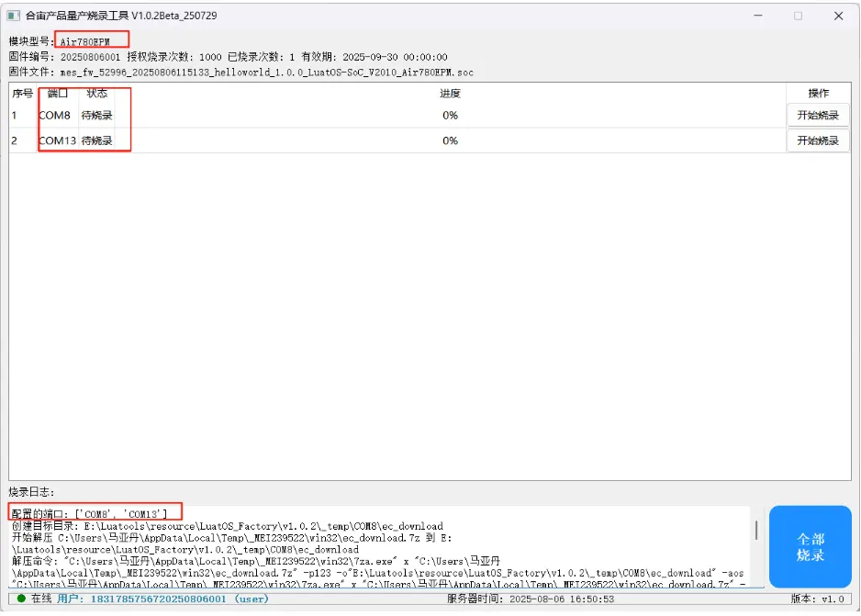Click the window title text

pos(121,16)
